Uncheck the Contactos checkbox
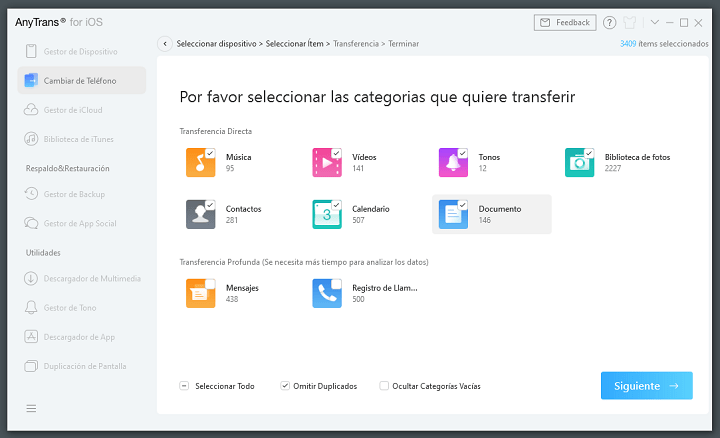720x438 pixels. (x=210, y=205)
